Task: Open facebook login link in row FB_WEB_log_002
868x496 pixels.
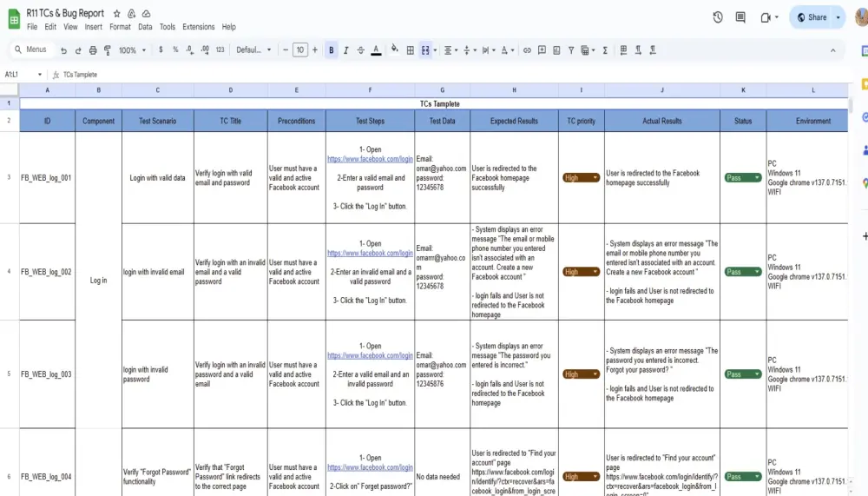Action: pyautogui.click(x=370, y=254)
